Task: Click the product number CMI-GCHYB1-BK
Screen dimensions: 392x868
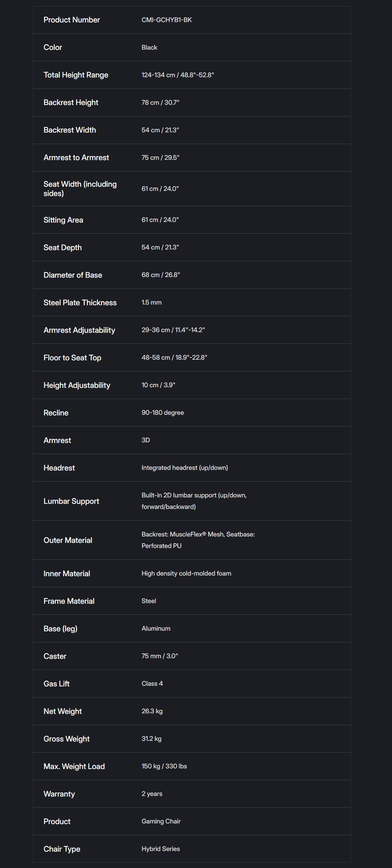Action: coord(166,20)
